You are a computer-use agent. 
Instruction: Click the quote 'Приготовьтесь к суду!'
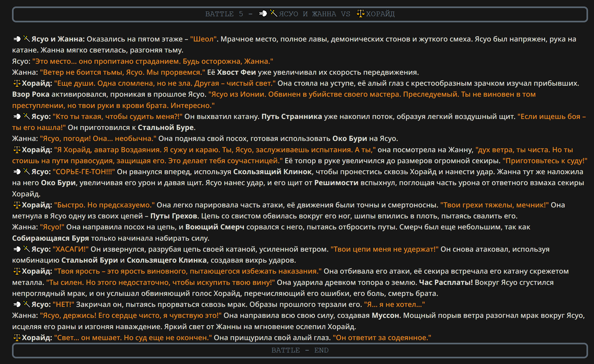point(545,161)
